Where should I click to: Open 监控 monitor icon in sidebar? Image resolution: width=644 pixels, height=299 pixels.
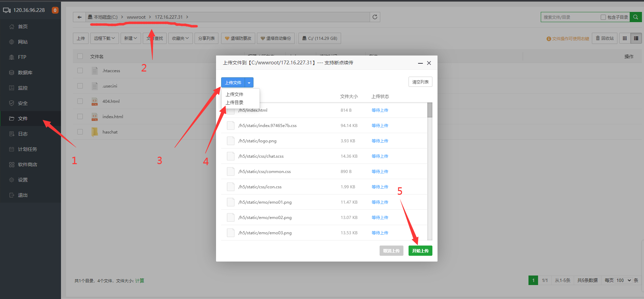[12, 88]
